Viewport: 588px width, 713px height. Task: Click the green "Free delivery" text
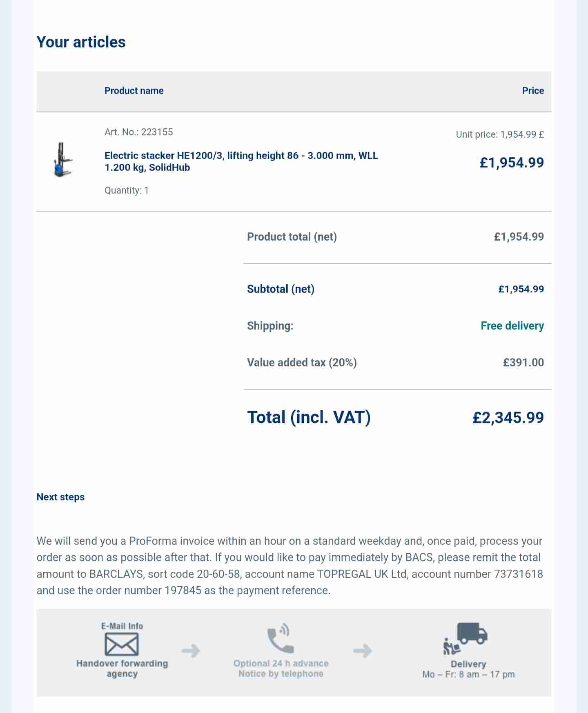pyautogui.click(x=512, y=326)
